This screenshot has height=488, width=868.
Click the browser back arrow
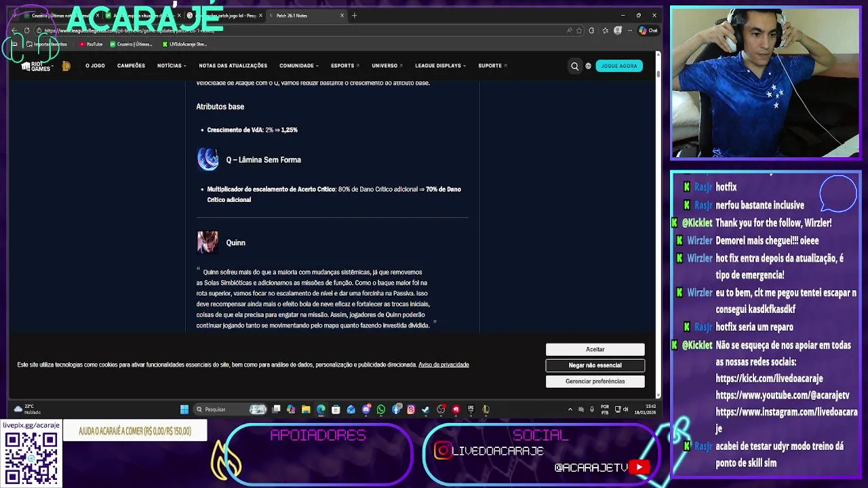click(14, 30)
